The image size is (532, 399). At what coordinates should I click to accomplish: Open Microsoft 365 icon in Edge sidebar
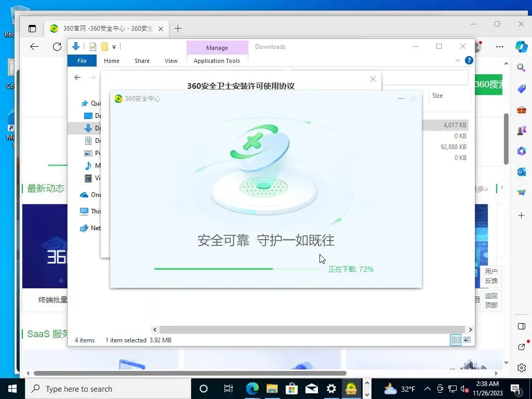[521, 151]
